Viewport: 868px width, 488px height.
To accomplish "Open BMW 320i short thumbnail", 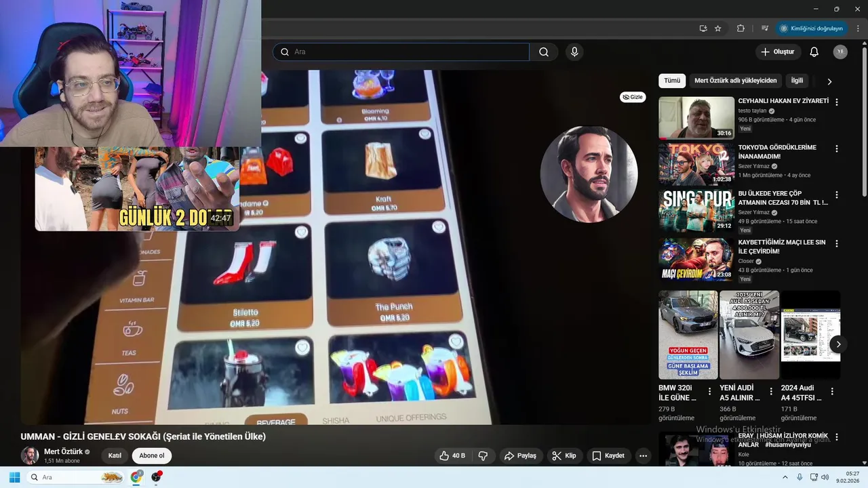I will click(x=688, y=335).
